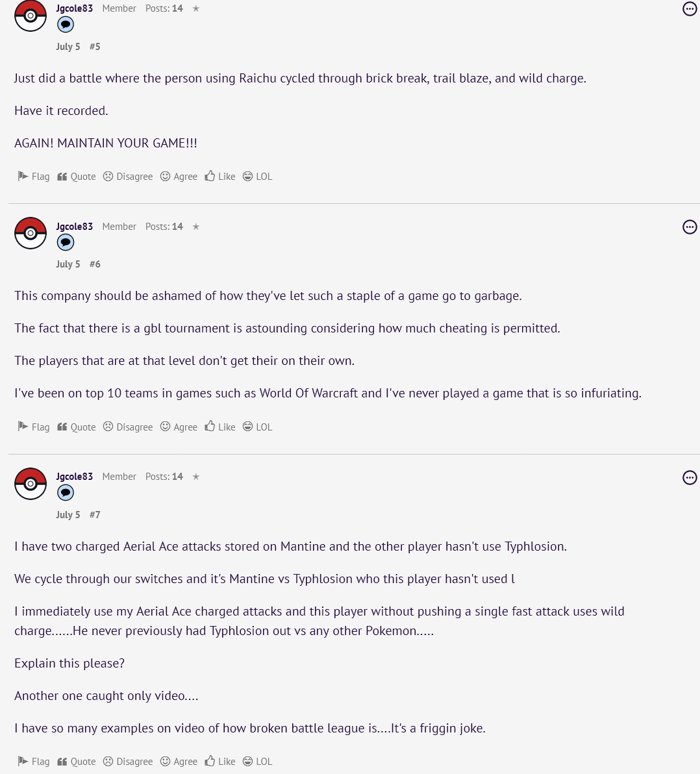
Task: Click speech bubble badge under post #6 username
Action: pyautogui.click(x=66, y=243)
